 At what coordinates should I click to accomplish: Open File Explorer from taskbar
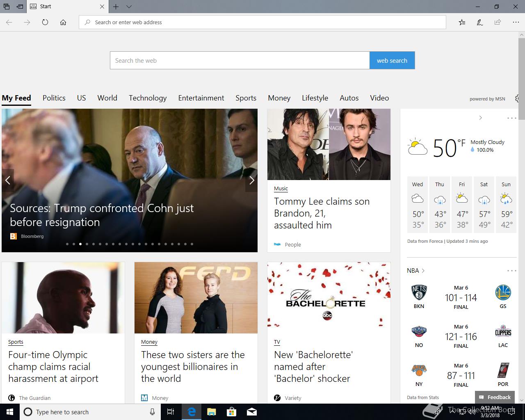(212, 412)
